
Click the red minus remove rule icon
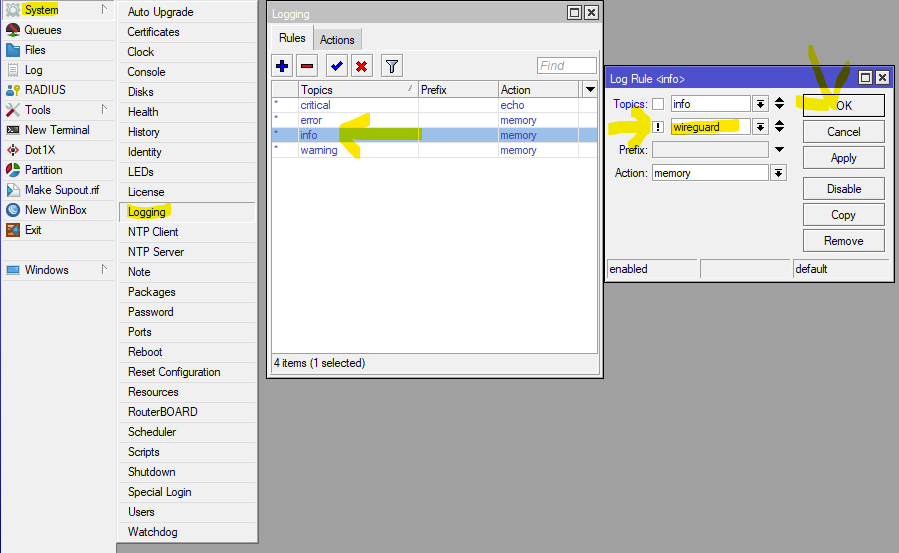pyautogui.click(x=307, y=66)
